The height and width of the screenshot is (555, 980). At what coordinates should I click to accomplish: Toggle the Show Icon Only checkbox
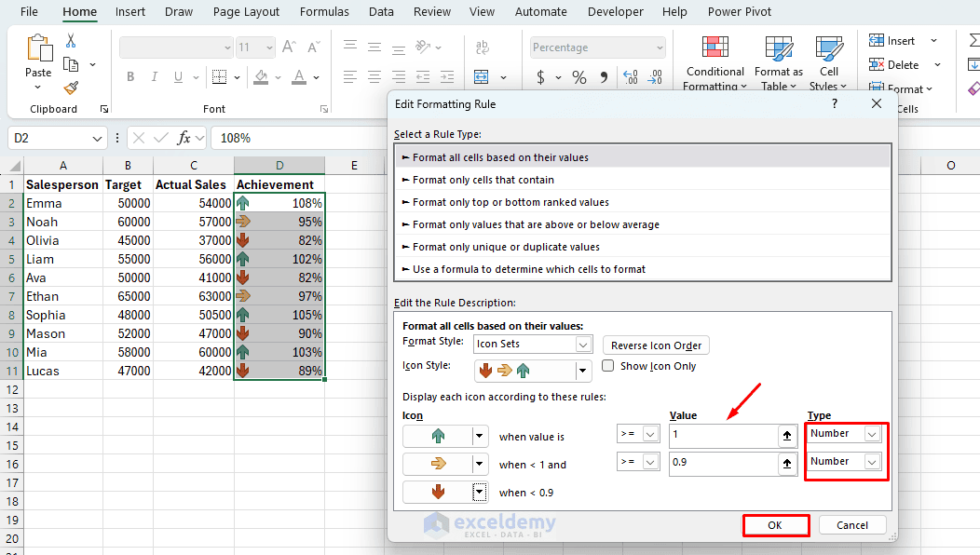[x=607, y=366]
